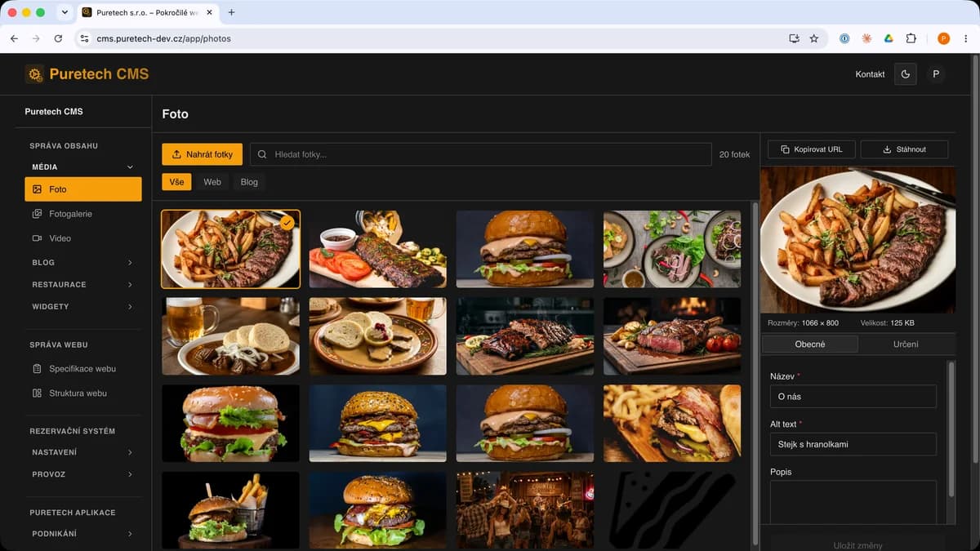
Task: Open the browser extensions puzzle icon
Action: 911,38
